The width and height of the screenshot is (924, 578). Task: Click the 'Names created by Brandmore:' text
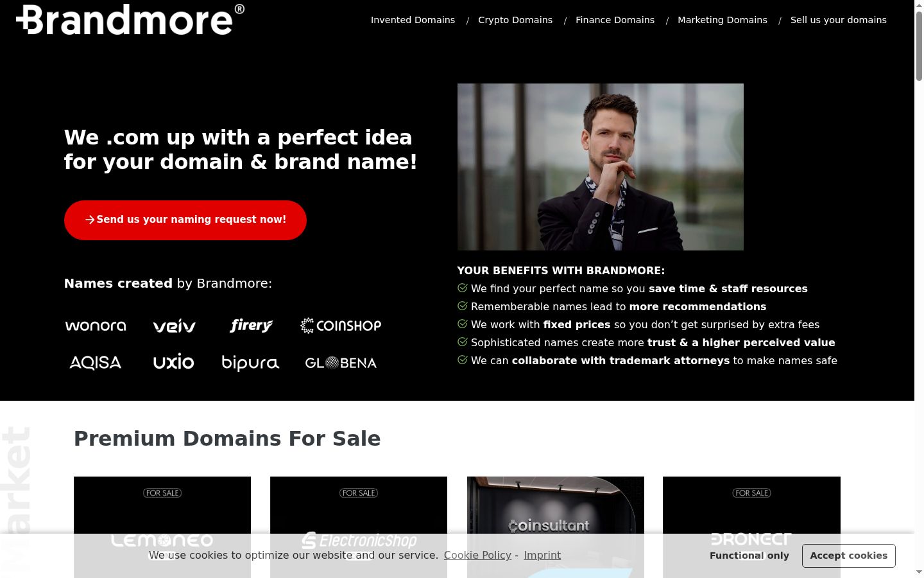pos(168,283)
